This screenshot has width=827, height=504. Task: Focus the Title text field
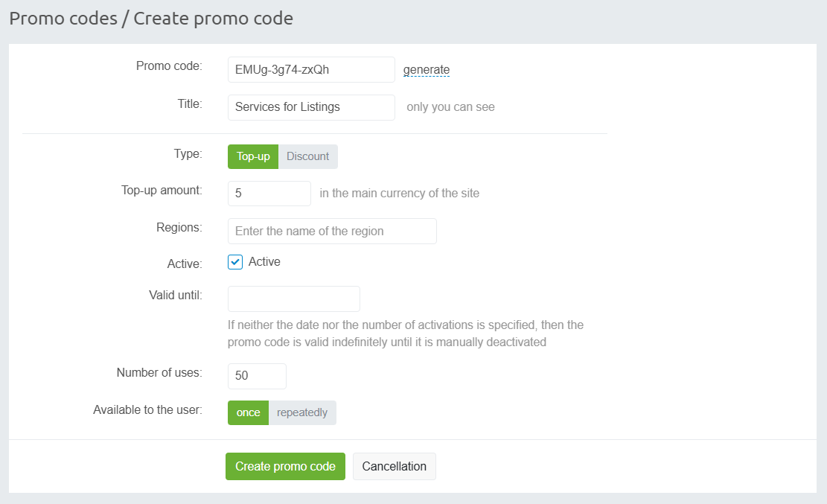coord(310,107)
